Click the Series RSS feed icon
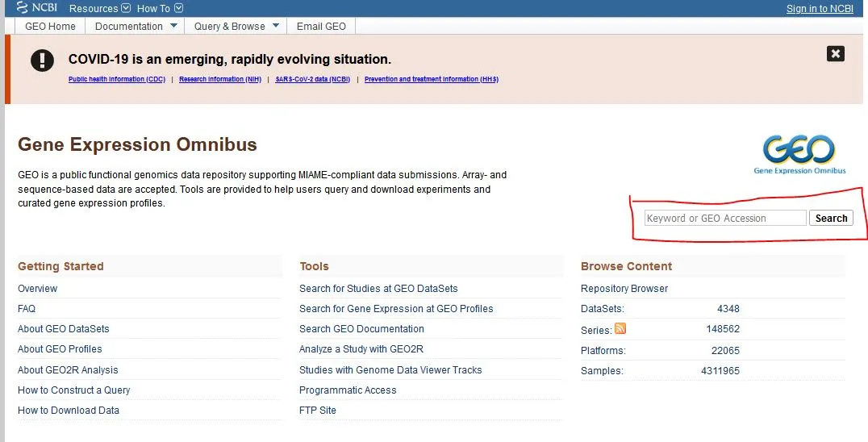 point(620,328)
